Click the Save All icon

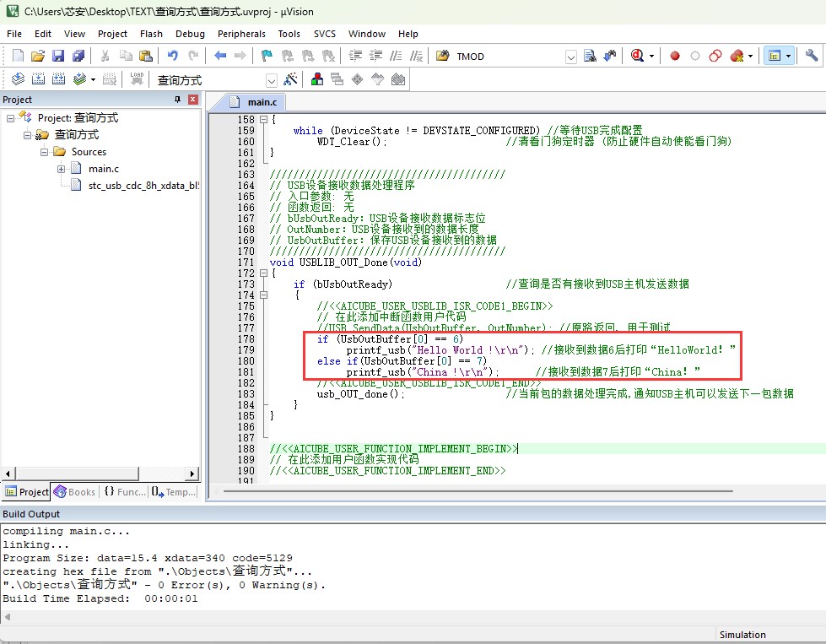(78, 56)
